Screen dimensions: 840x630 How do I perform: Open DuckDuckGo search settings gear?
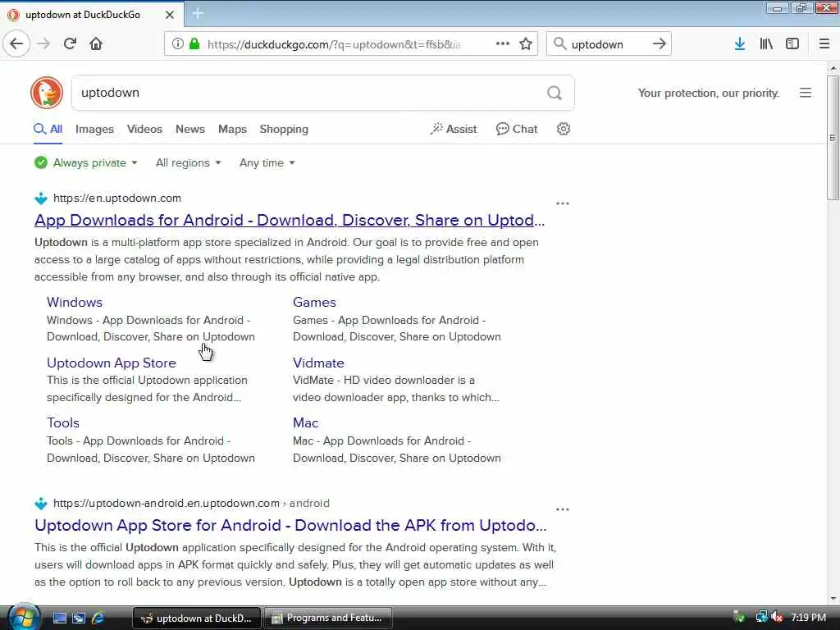pyautogui.click(x=563, y=129)
